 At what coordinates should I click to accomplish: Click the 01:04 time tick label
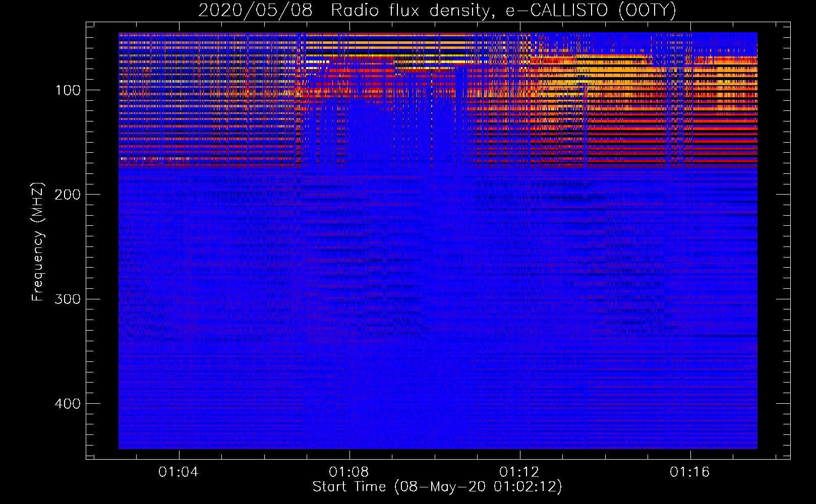[179, 472]
